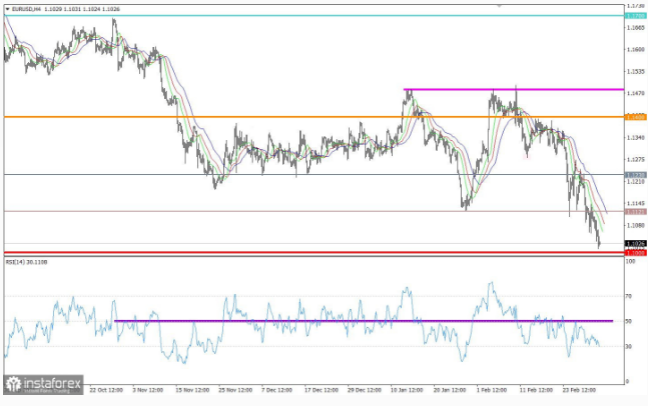Click the instaforex logo watermark
The width and height of the screenshot is (648, 406).
pyautogui.click(x=44, y=385)
